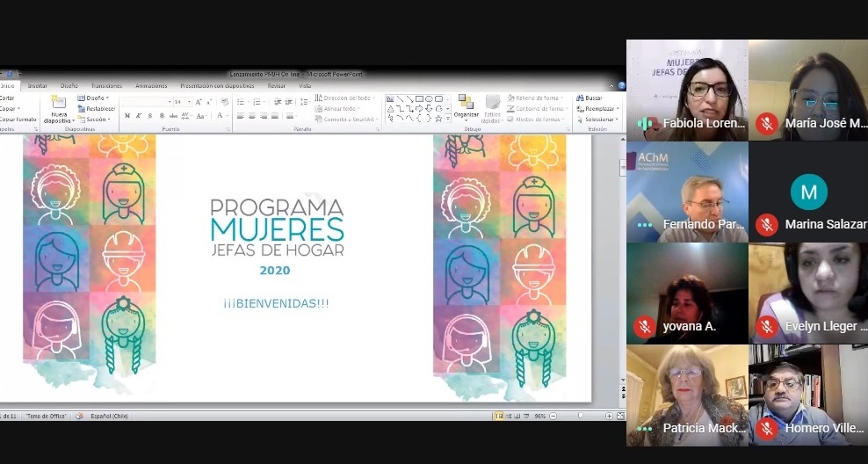Screen dimensions: 868x464
Task: Switch to the Insertar ribbon tab
Action: [37, 86]
